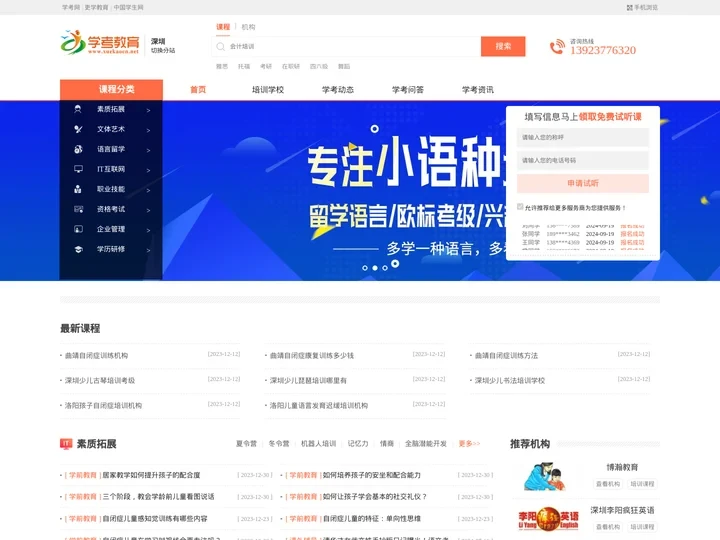Click the 夏令营 subcategory link
This screenshot has width=720, height=540.
coord(247,444)
